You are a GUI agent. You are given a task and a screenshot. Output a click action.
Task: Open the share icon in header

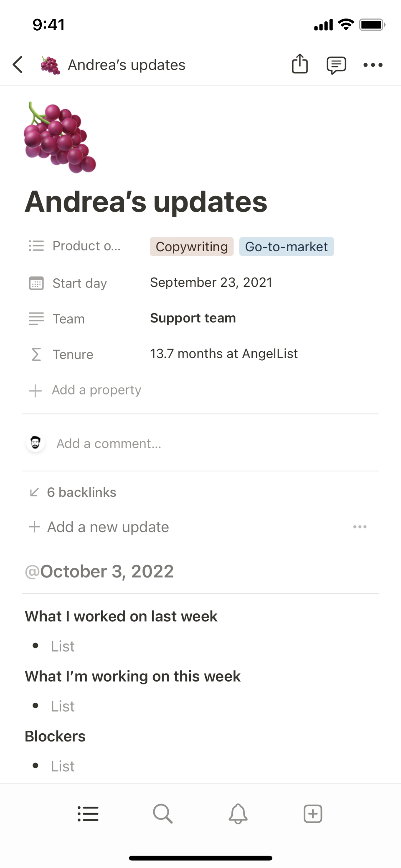(299, 64)
